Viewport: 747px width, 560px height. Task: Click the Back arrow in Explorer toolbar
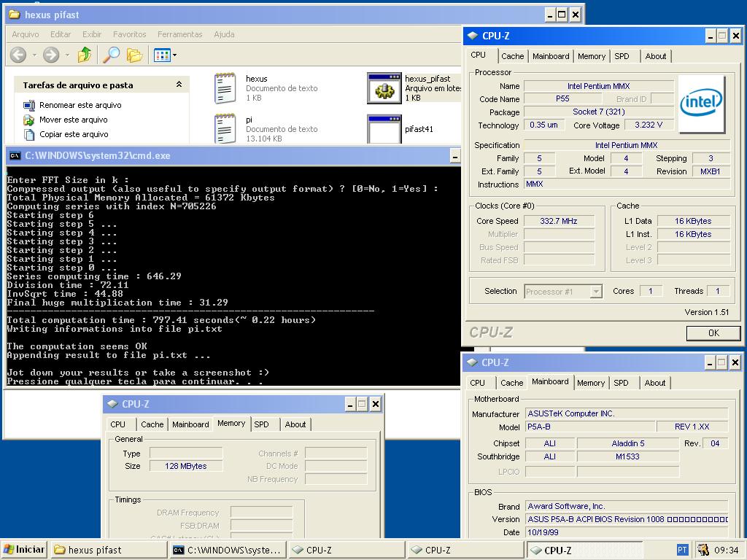(x=18, y=55)
